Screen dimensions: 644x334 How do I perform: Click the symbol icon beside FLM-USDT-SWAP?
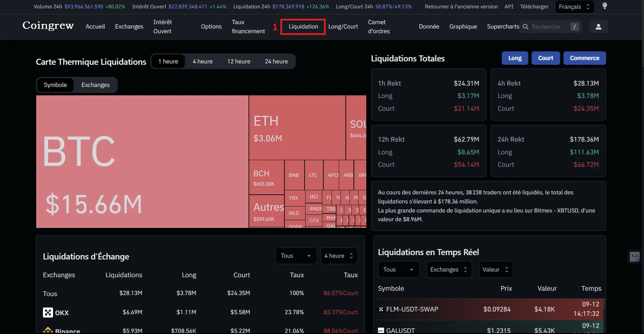pyautogui.click(x=381, y=309)
